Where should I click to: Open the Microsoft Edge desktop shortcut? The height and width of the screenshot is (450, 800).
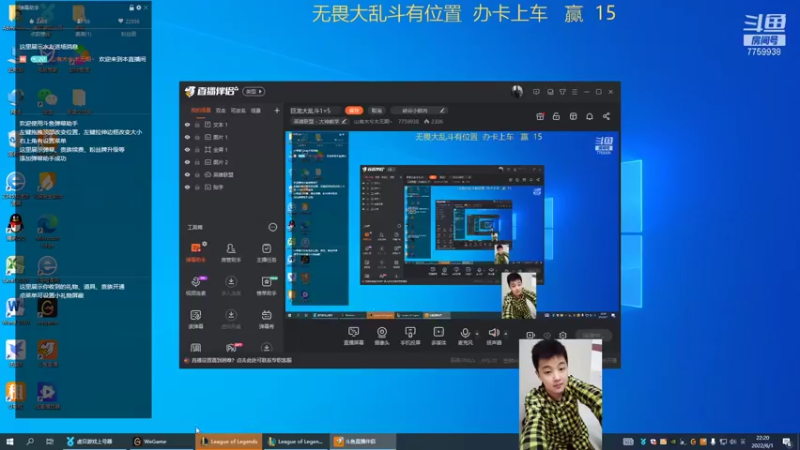pyautogui.click(x=47, y=231)
